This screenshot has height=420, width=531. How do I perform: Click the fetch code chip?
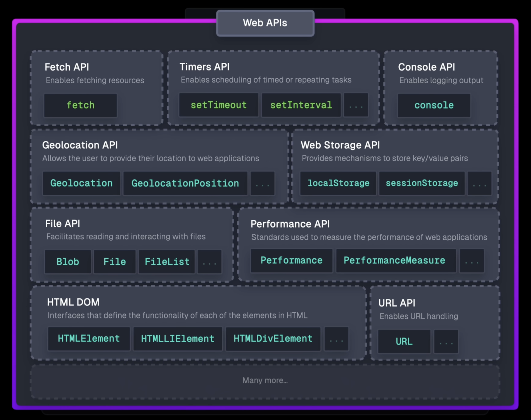coord(80,105)
